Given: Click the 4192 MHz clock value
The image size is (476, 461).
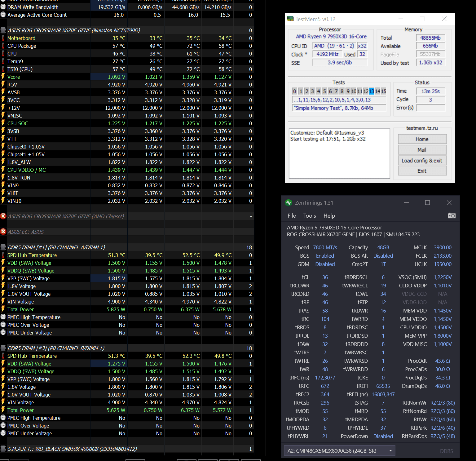Looking at the screenshot, I should tap(327, 54).
